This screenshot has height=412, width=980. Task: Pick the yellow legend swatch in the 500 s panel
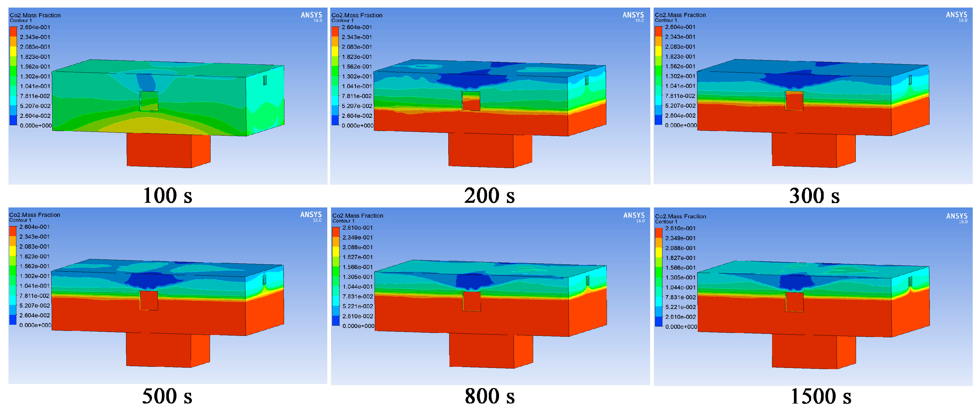tap(13, 251)
